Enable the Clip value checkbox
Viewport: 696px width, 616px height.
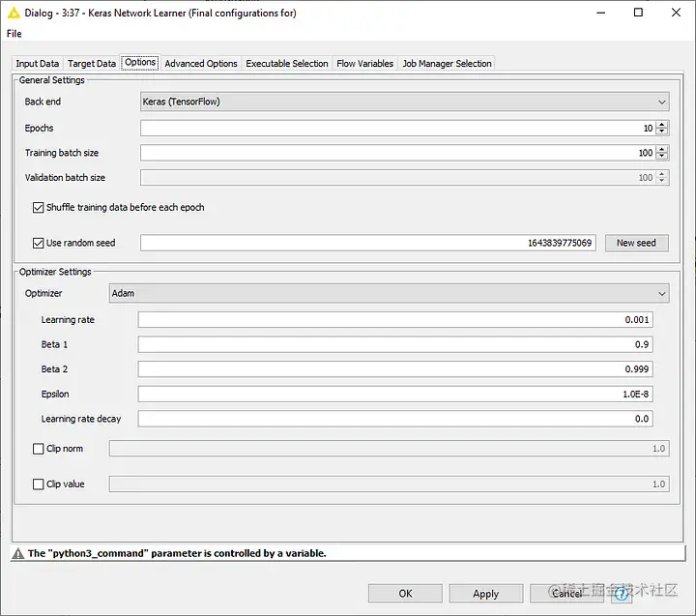click(38, 484)
